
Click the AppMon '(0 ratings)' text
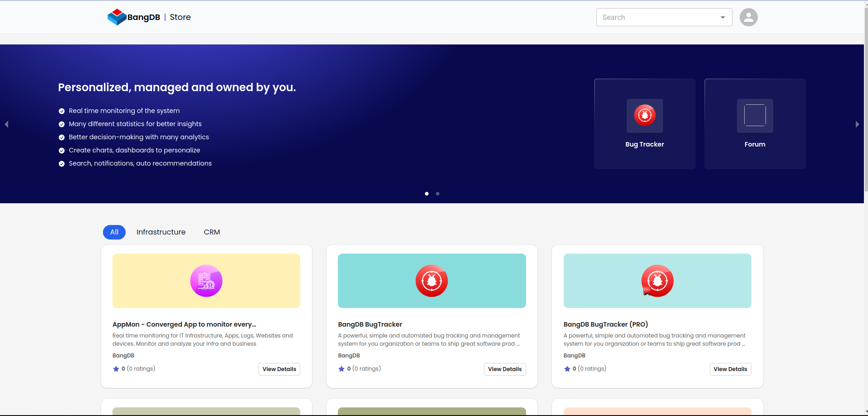[x=141, y=369]
